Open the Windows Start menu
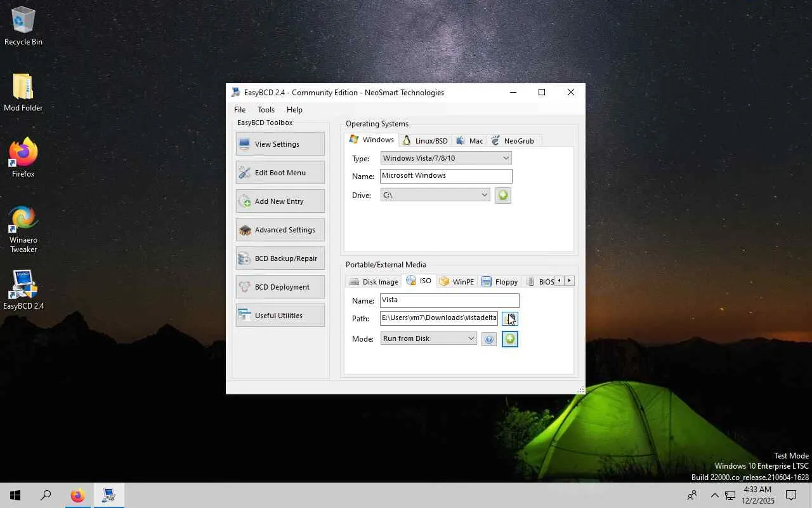 point(15,495)
